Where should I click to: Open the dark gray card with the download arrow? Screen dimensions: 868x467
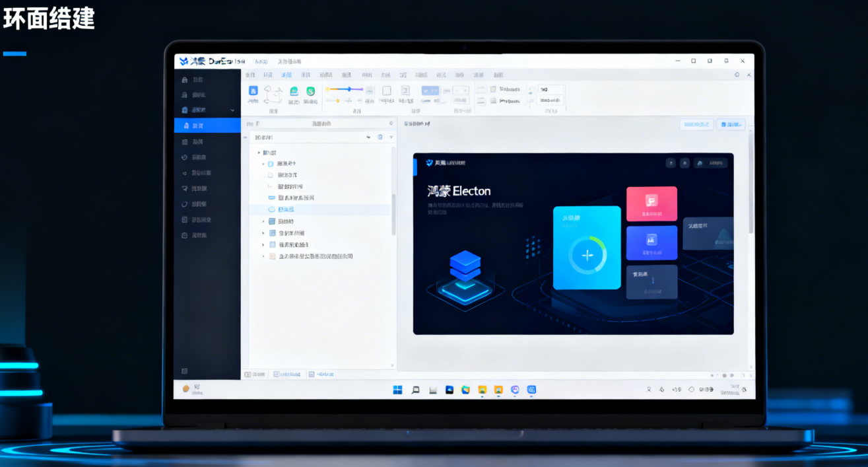click(651, 282)
